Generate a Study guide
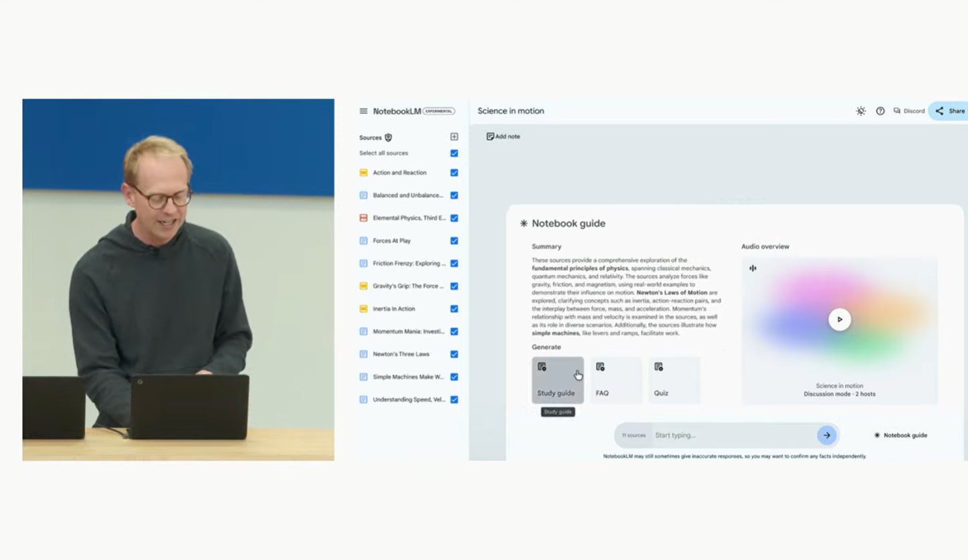Screen dimensions: 968x560 557,380
